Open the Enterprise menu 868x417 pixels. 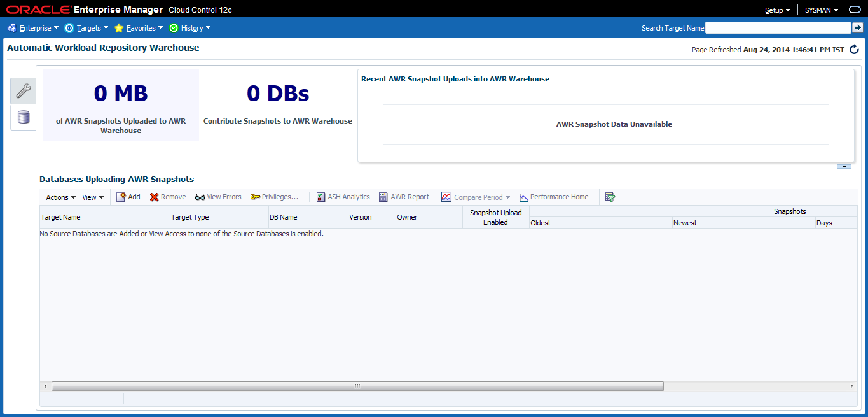tap(39, 28)
